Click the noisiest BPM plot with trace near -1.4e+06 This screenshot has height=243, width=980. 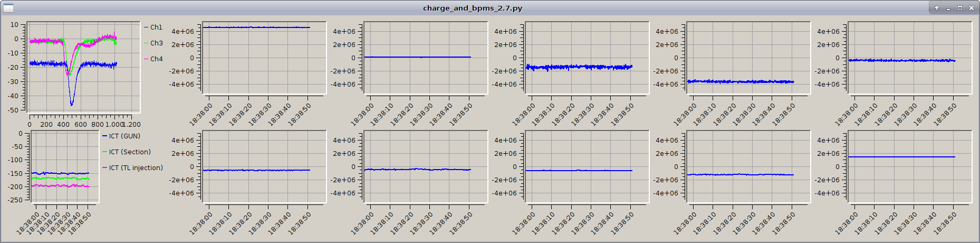coord(587,58)
